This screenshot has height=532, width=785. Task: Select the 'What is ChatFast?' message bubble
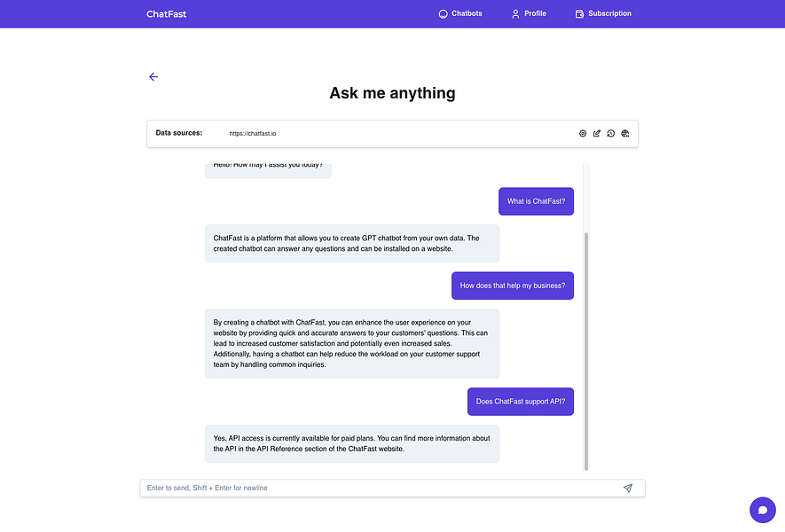[536, 201]
